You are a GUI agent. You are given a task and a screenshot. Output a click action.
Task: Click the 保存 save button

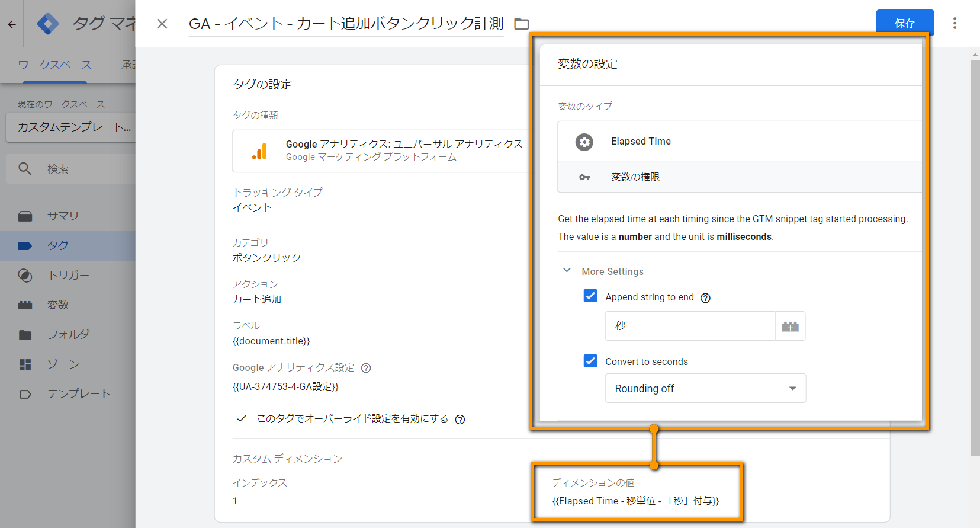click(x=905, y=23)
